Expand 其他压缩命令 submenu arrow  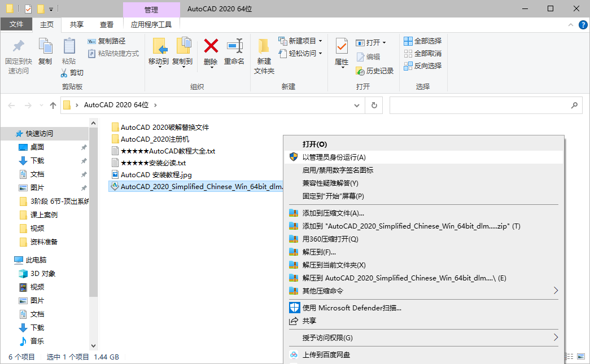[555, 289]
